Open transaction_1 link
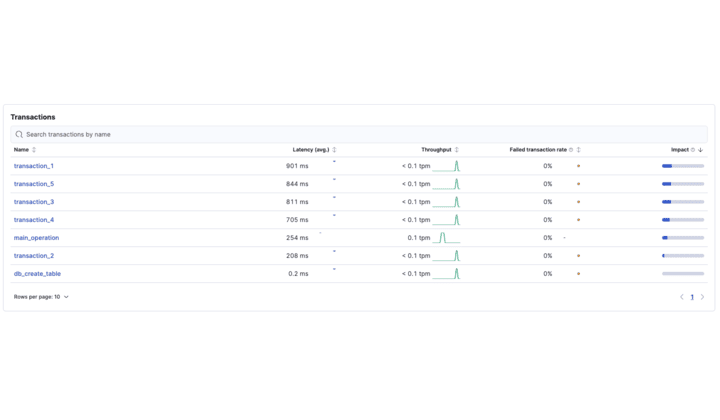The width and height of the screenshot is (720, 420). 34,166
